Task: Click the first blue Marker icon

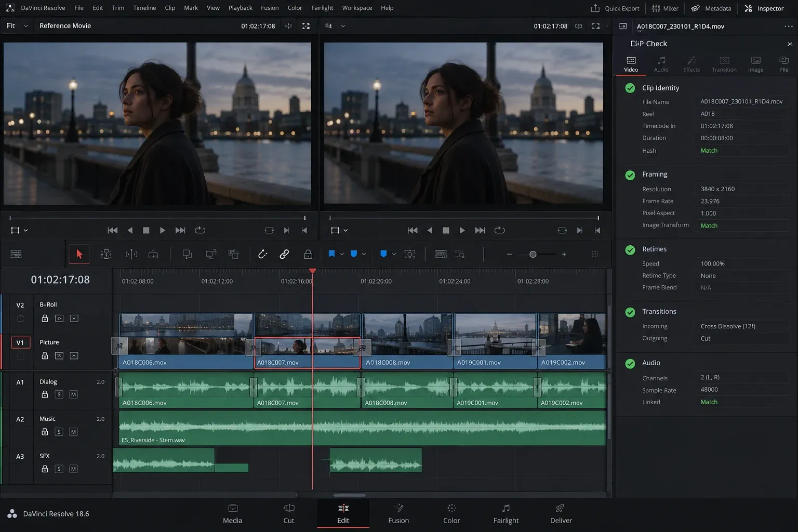Action: [354, 254]
